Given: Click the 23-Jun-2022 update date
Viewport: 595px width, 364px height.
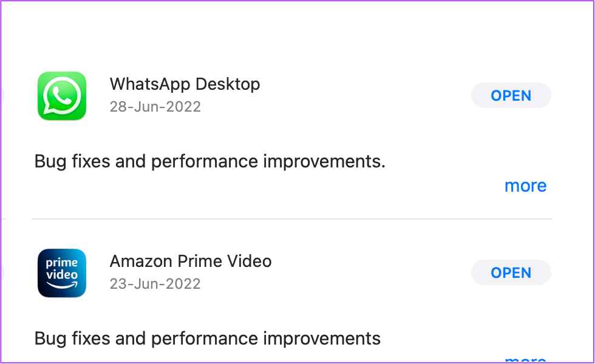Looking at the screenshot, I should [155, 284].
